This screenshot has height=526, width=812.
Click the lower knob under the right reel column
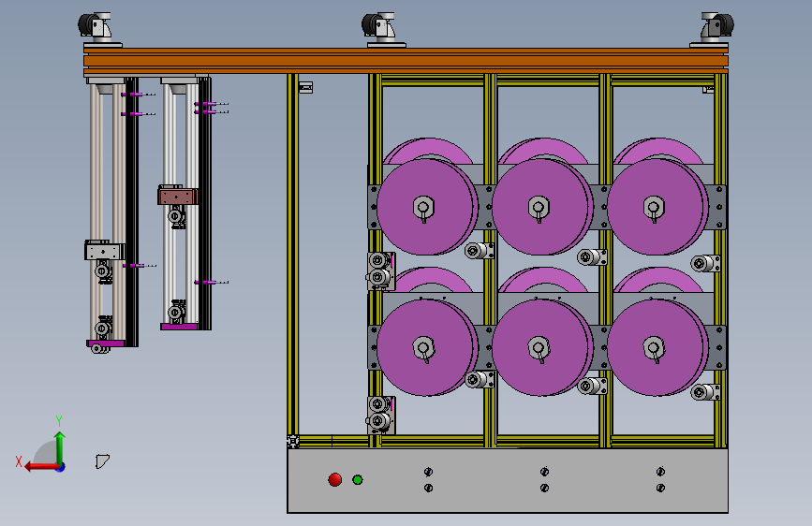point(660,488)
